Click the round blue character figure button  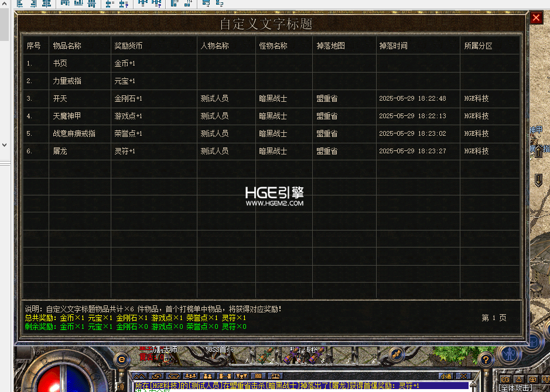click(x=509, y=354)
